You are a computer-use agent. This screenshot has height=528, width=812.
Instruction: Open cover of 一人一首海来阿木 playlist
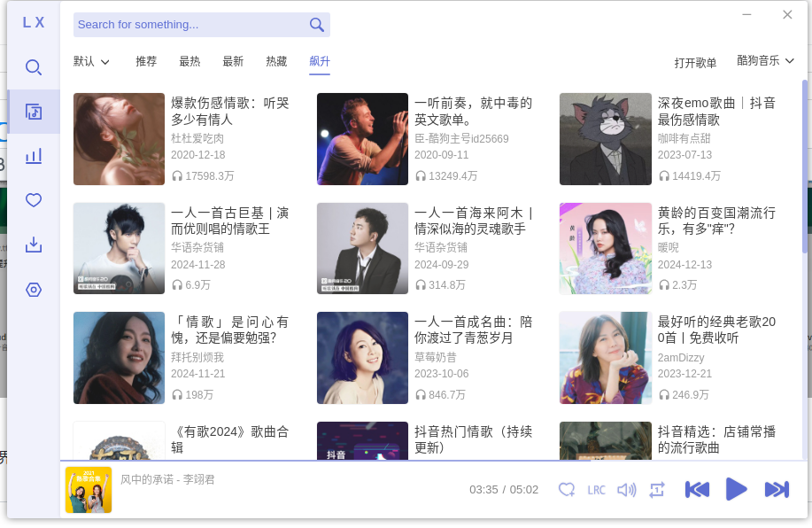(362, 248)
